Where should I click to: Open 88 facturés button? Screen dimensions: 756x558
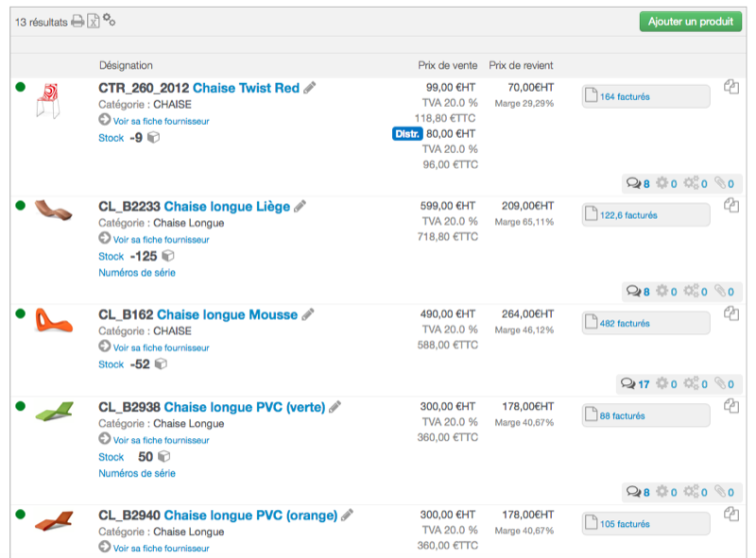click(x=645, y=415)
